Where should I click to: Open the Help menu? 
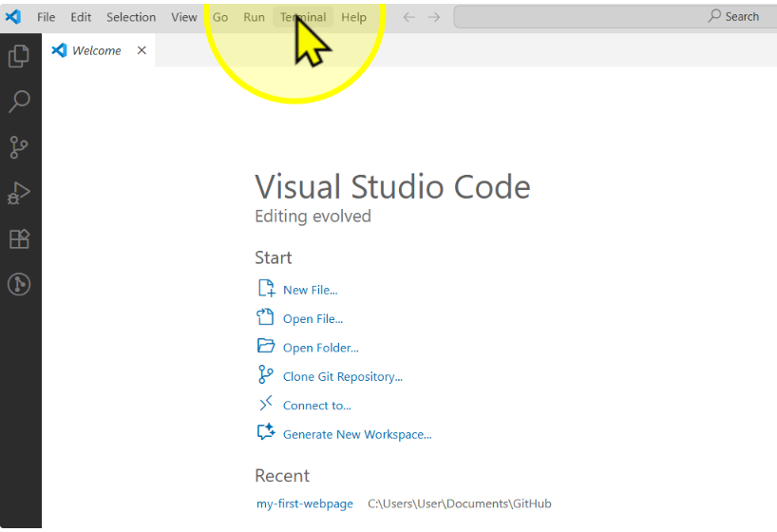pyautogui.click(x=353, y=17)
